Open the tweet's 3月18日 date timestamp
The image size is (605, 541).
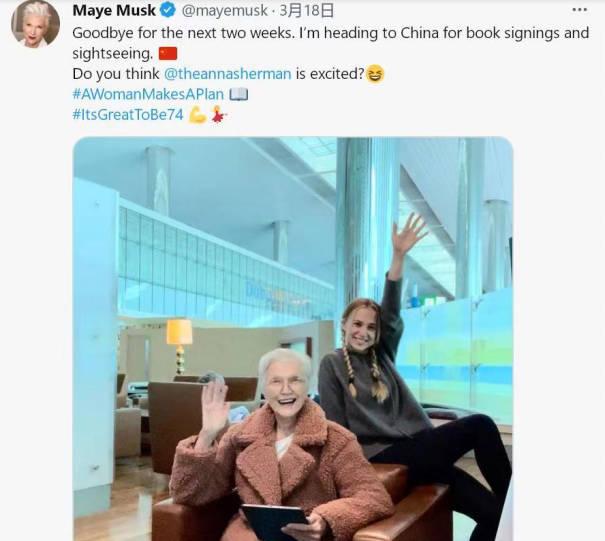click(306, 10)
